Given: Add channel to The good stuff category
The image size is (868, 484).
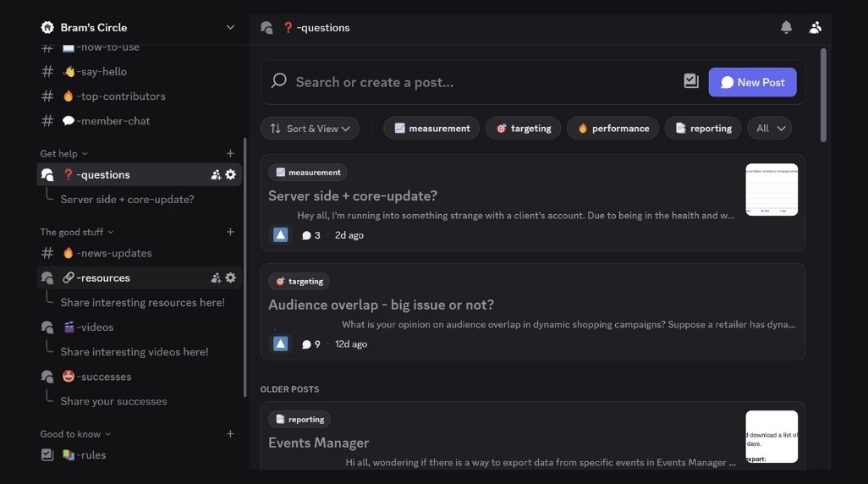Looking at the screenshot, I should [230, 232].
